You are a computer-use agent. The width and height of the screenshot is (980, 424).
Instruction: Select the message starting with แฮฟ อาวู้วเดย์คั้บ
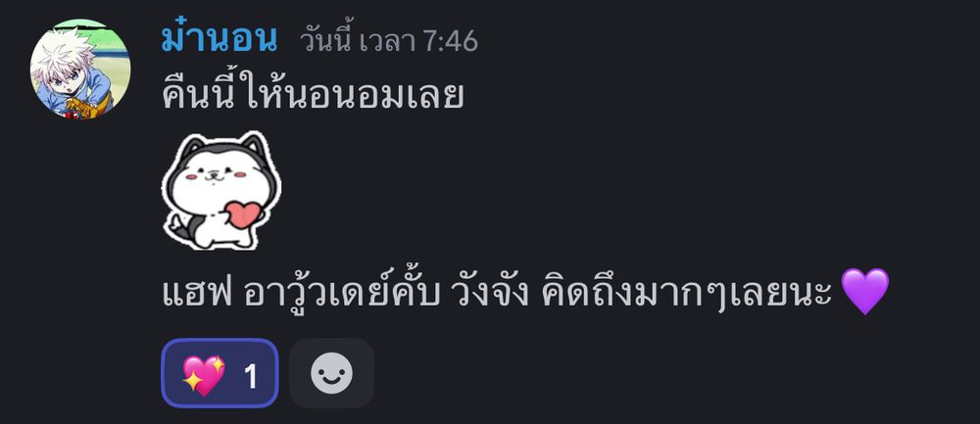(x=525, y=292)
